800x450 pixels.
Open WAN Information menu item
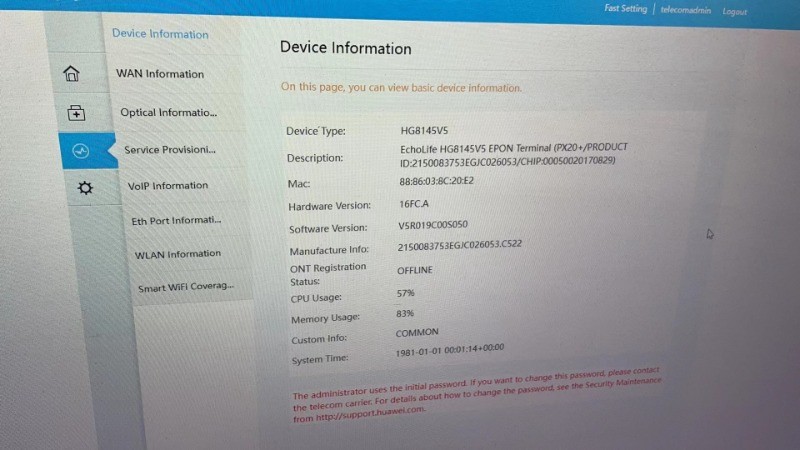click(x=160, y=74)
